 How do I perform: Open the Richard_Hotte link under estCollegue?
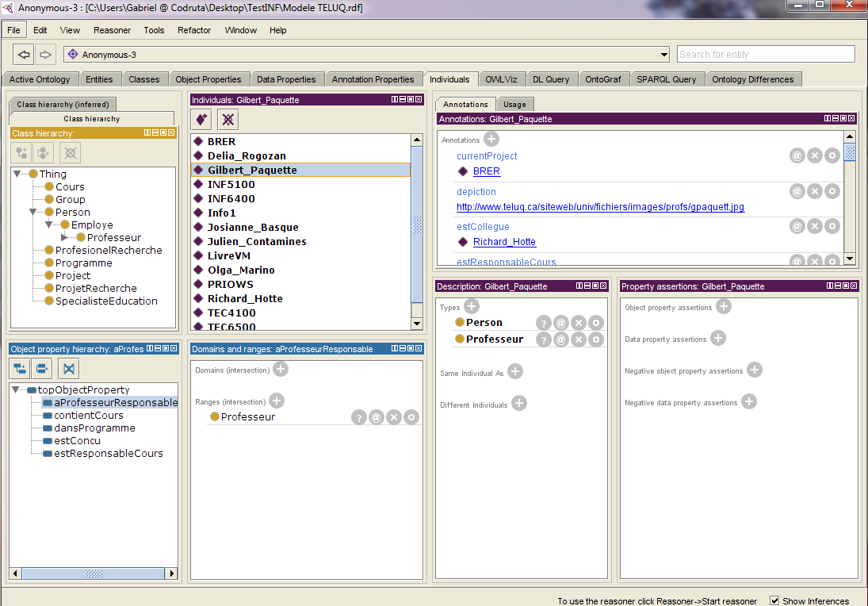pyautogui.click(x=504, y=241)
